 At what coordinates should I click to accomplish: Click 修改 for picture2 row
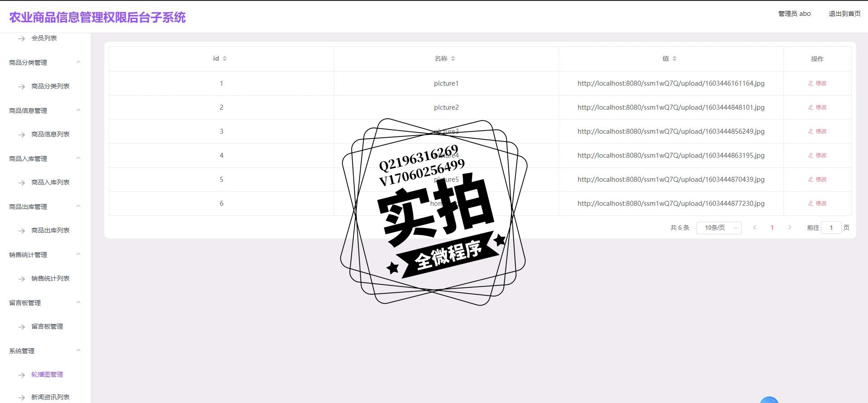click(x=817, y=107)
